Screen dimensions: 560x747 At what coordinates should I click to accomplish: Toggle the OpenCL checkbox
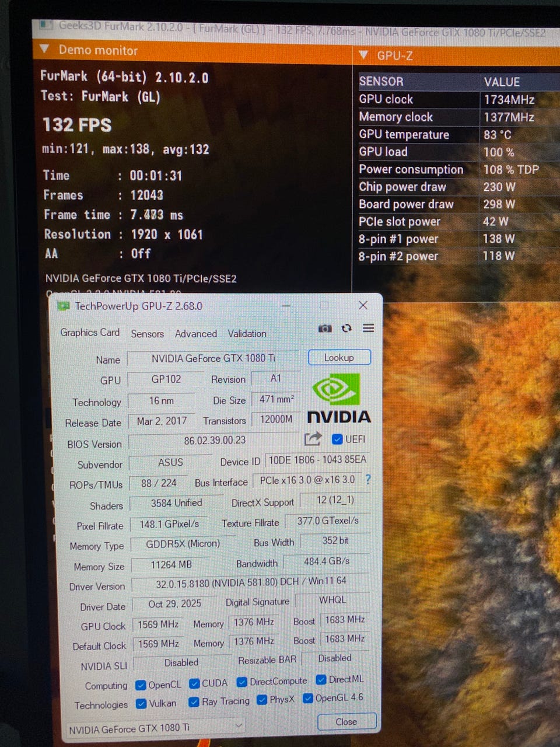(141, 685)
